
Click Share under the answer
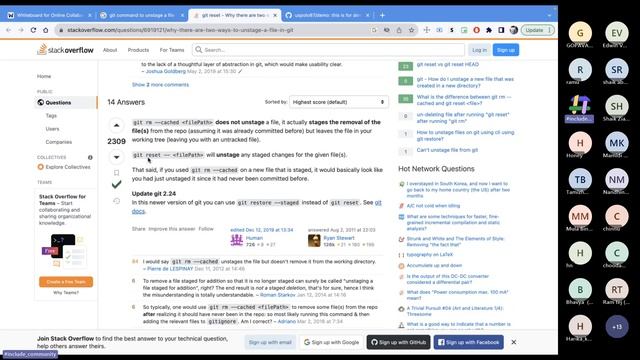pos(138,229)
